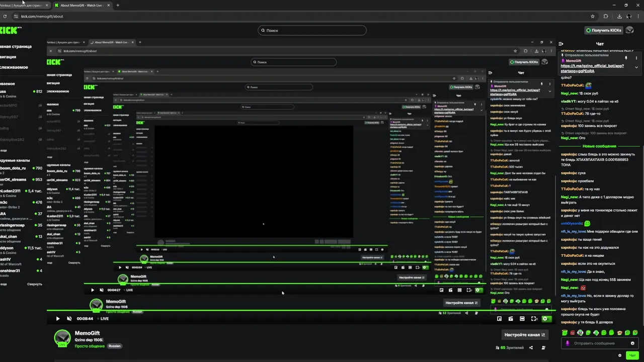Open the green player settings gear
Viewport: 644px width, 362px height.
[x=546, y=318]
